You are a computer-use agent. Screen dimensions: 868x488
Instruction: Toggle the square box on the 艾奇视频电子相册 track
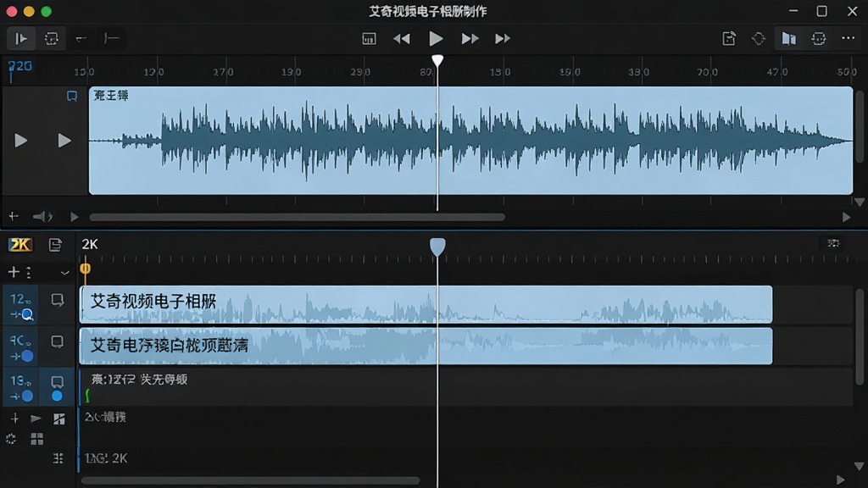tap(57, 300)
